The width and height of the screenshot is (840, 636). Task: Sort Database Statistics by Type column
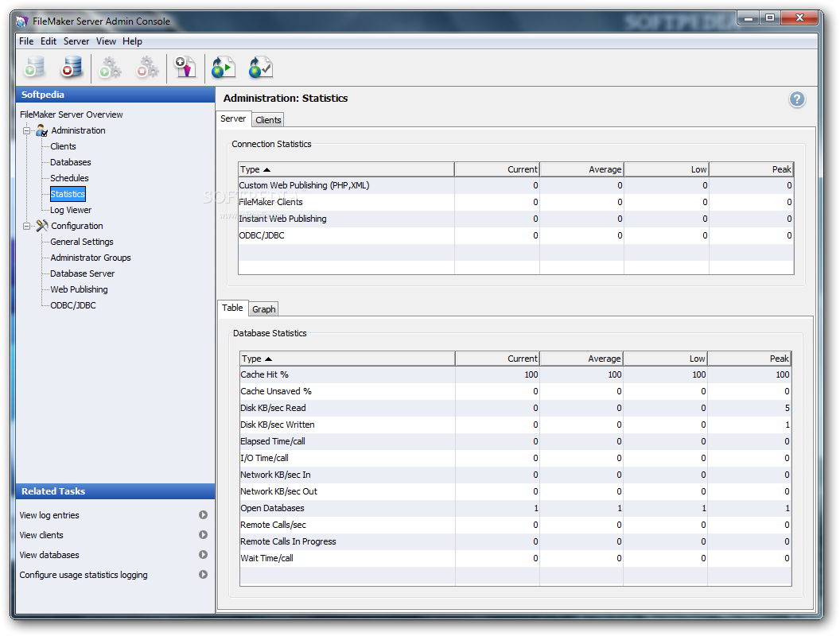point(347,359)
